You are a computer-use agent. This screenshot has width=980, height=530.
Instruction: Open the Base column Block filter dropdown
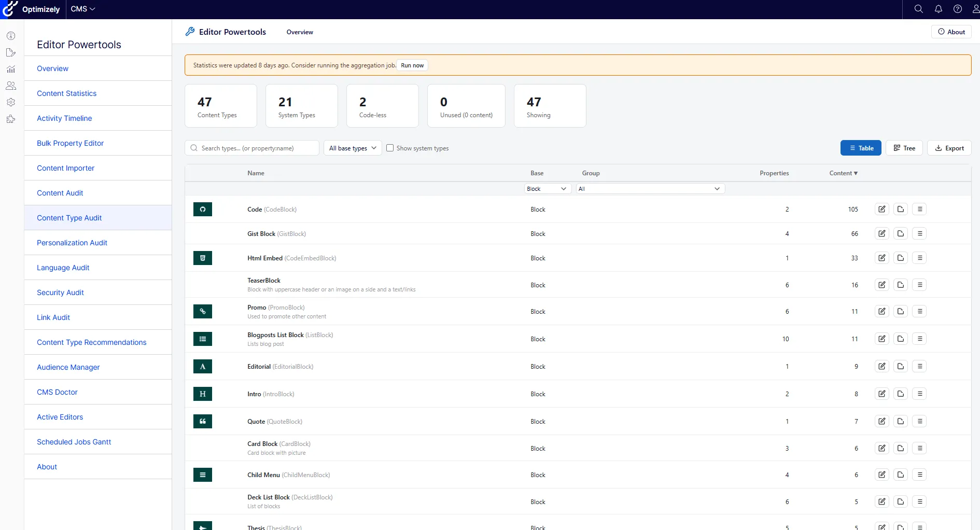tap(548, 189)
